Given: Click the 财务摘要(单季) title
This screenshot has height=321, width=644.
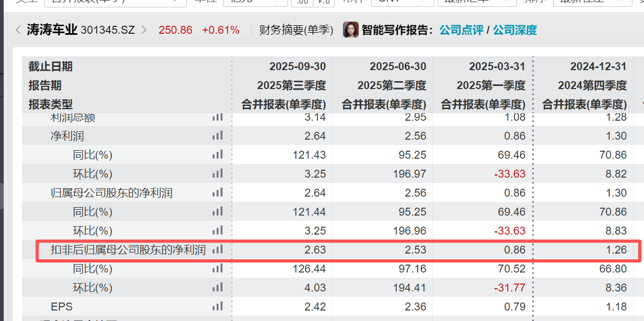Looking at the screenshot, I should coord(296,30).
